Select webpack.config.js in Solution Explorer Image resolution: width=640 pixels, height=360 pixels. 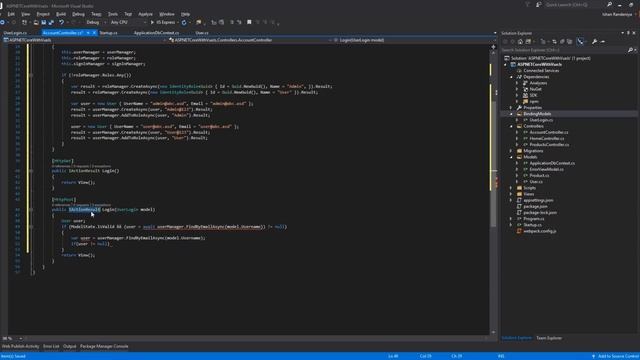[x=540, y=231]
